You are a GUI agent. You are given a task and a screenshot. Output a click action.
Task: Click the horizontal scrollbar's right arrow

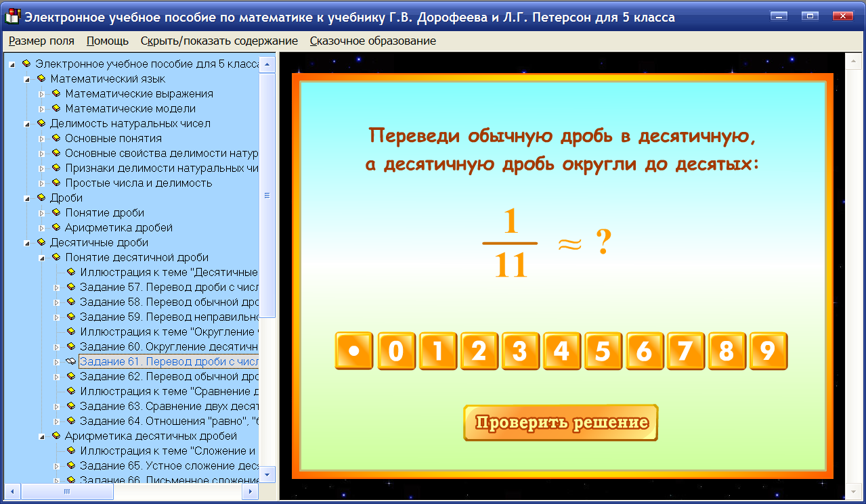pos(251,492)
